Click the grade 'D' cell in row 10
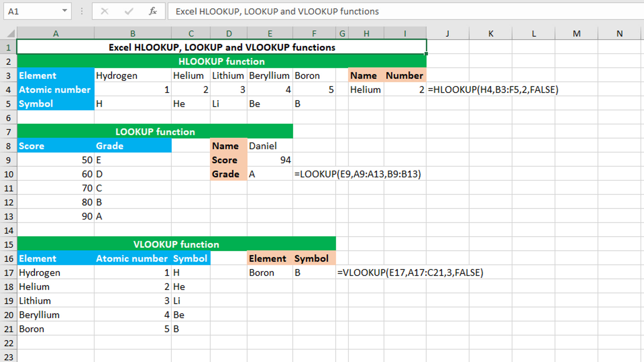 [x=133, y=174]
